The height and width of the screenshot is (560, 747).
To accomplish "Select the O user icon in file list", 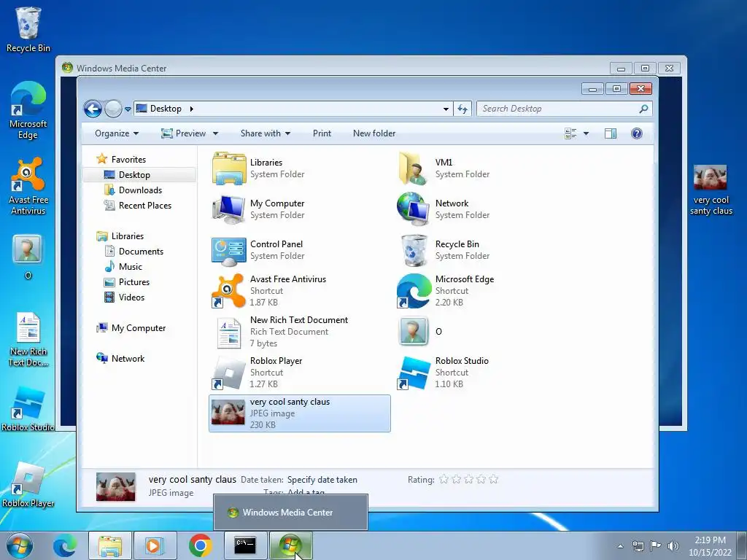I will pos(414,331).
